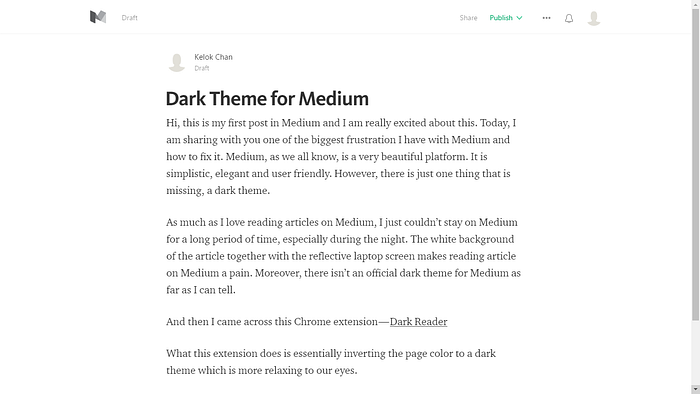
Task: Open the three-dot more options menu
Action: [546, 18]
